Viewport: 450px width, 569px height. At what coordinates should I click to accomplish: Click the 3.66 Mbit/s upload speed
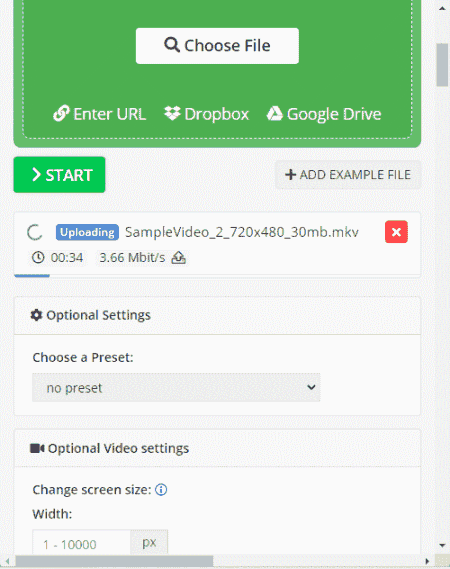tap(132, 258)
